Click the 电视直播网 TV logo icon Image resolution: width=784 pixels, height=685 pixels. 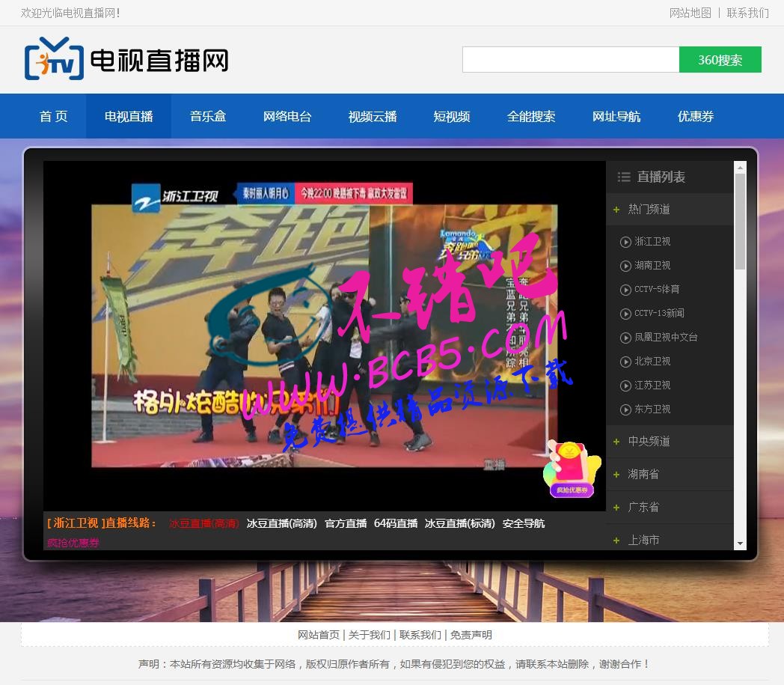coord(54,58)
